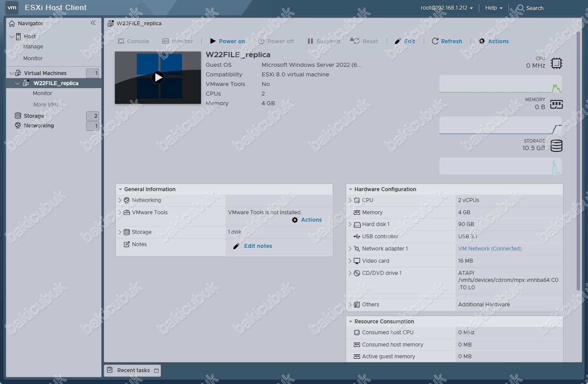
Task: Click the Networking icon in Navigator
Action: pos(18,126)
